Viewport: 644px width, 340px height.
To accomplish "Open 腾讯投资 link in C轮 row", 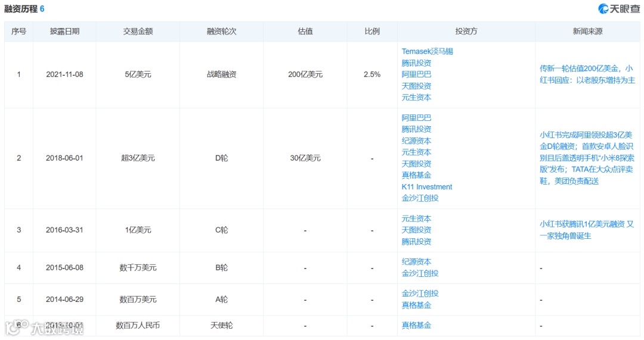I will [416, 242].
